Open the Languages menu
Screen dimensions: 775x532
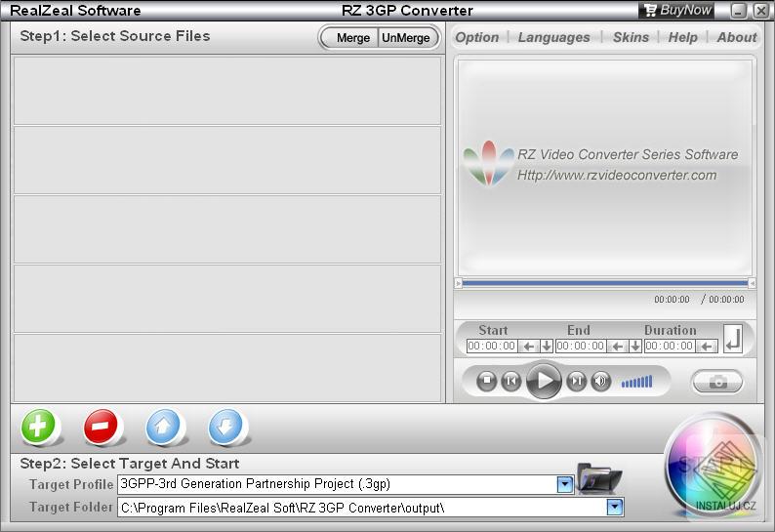(554, 37)
